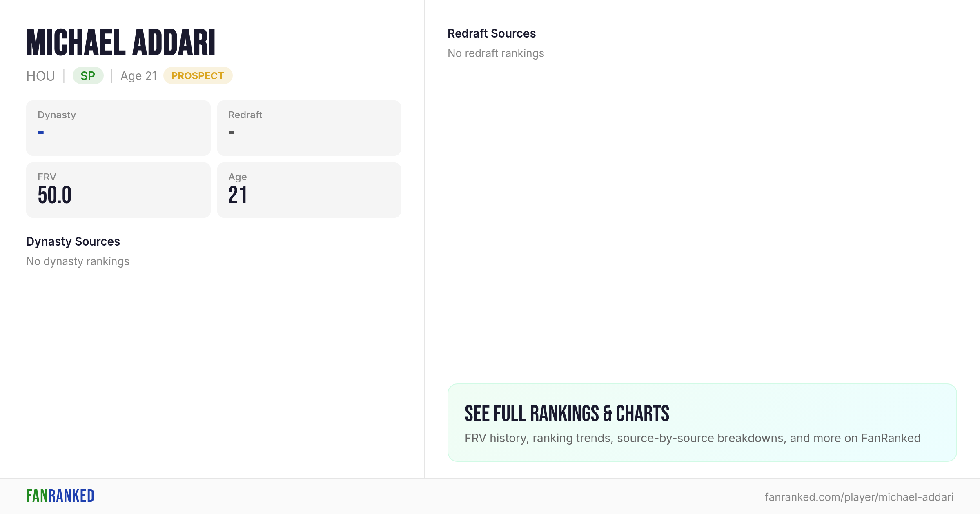Screen dimensions: 980x514
Task: Open the Redraft ranking card
Action: coord(309,128)
